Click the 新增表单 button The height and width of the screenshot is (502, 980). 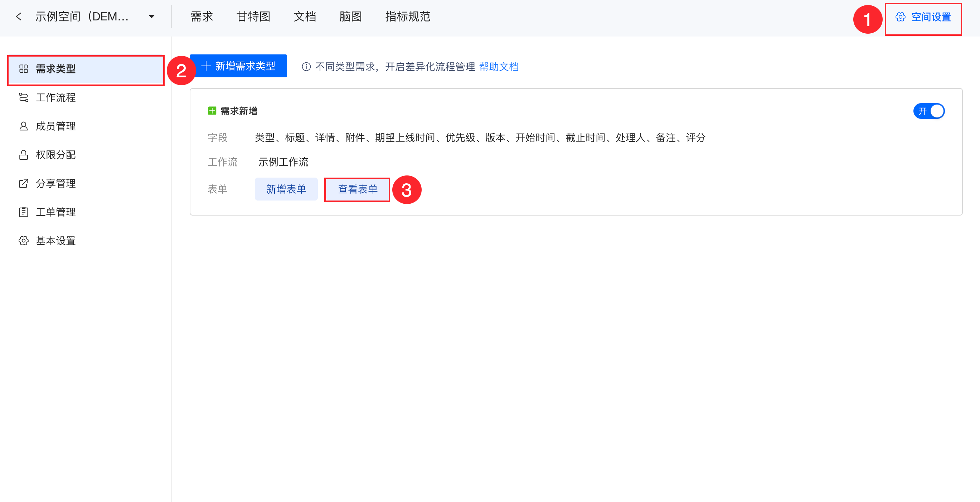286,189
